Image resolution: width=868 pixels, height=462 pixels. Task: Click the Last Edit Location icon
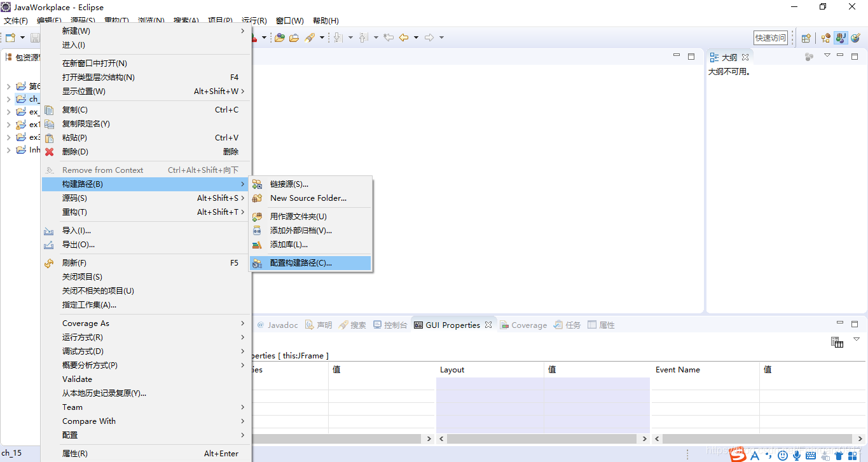coord(389,37)
